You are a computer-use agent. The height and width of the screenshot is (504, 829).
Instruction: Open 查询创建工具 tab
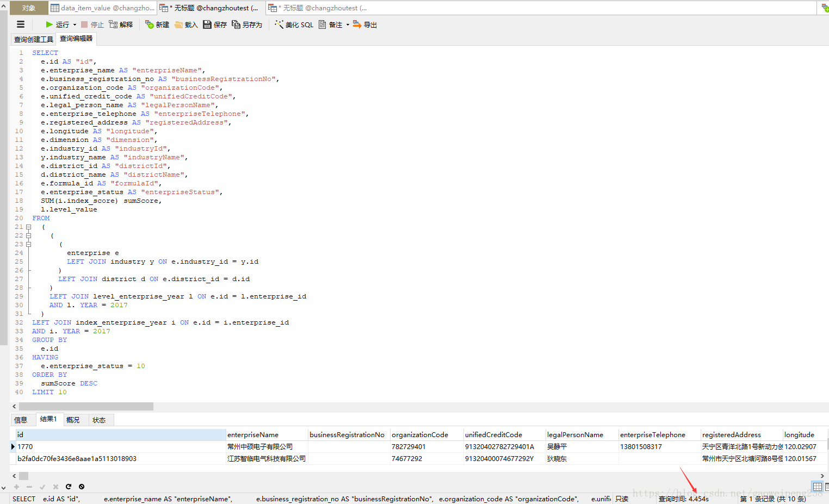point(34,39)
